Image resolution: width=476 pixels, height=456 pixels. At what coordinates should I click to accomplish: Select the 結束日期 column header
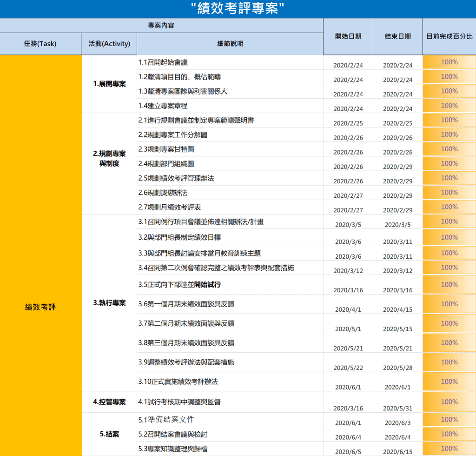coord(397,36)
